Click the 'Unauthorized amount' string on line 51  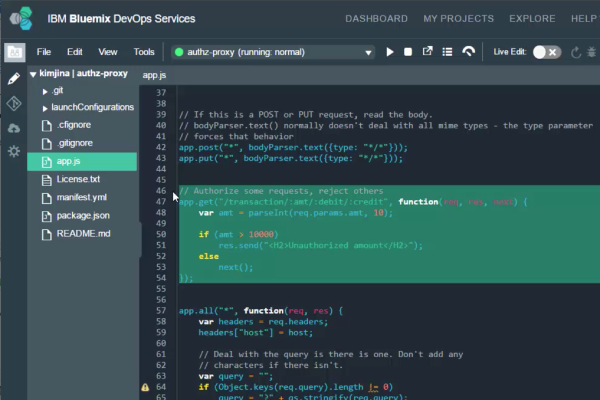pyautogui.click(x=341, y=245)
